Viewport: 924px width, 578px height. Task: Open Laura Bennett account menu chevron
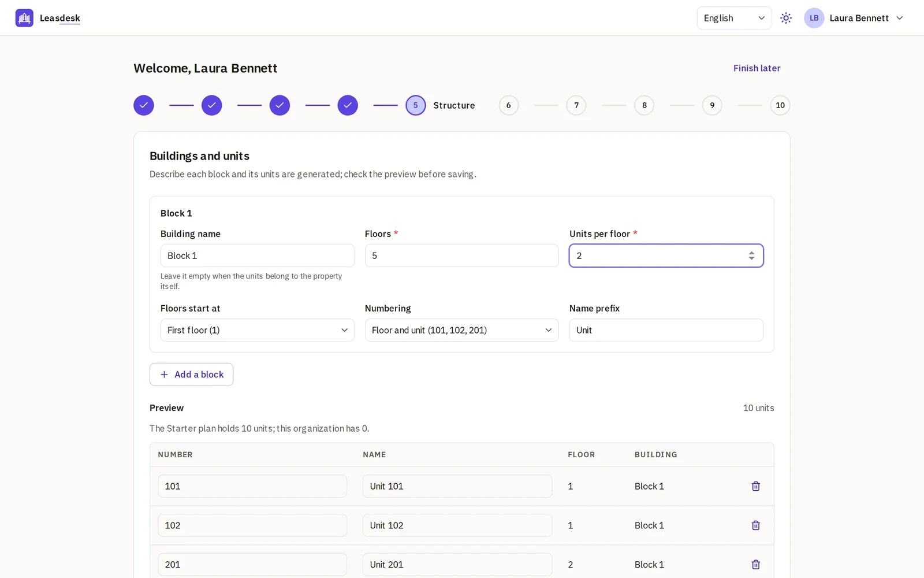(899, 18)
